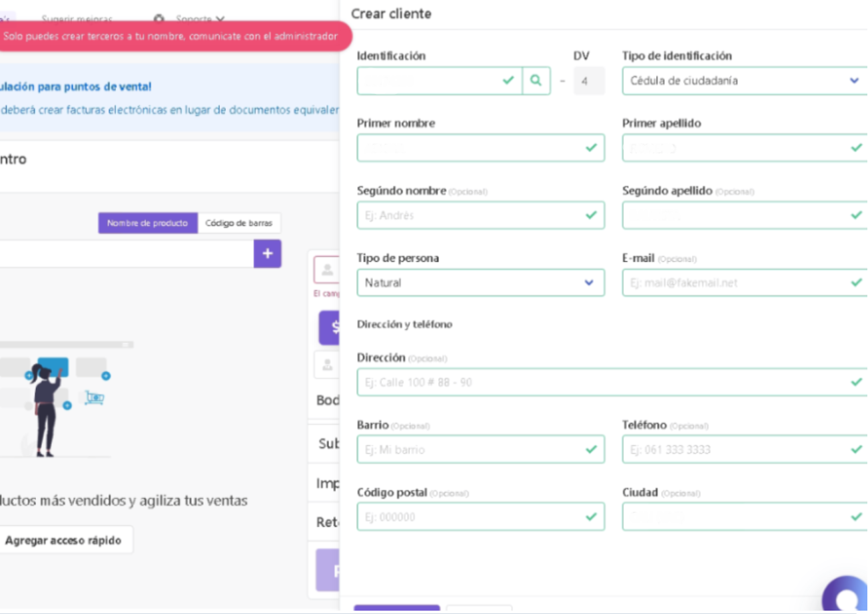Open the Soporte menu
The height and width of the screenshot is (614, 868).
200,19
